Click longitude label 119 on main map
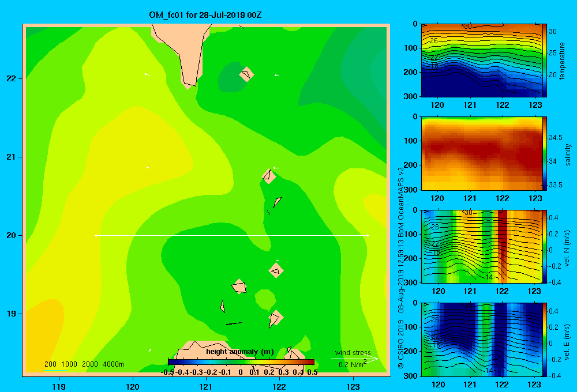 coord(59,387)
